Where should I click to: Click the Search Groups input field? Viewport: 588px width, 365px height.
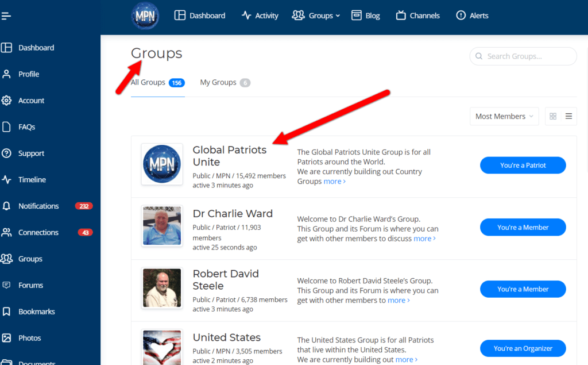(x=528, y=56)
